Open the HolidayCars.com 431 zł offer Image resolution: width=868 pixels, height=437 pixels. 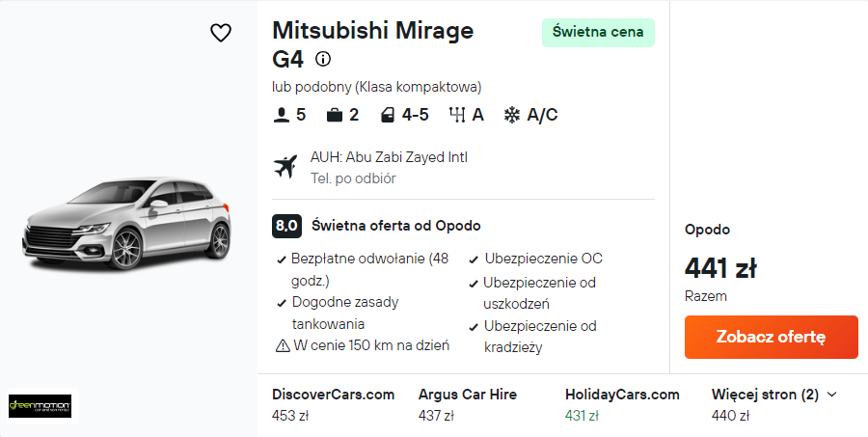[x=622, y=405]
